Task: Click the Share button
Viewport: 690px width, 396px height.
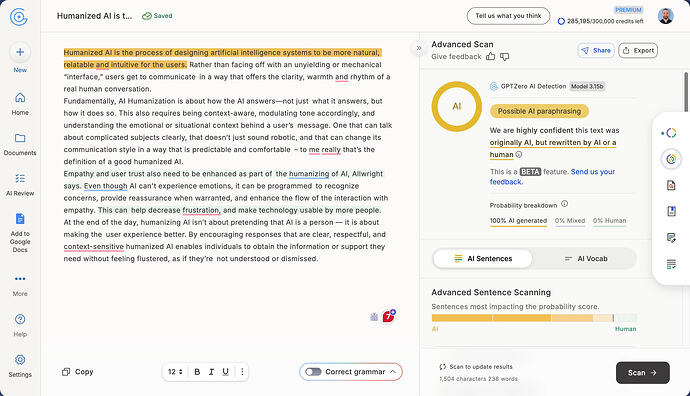Action: pyautogui.click(x=596, y=51)
